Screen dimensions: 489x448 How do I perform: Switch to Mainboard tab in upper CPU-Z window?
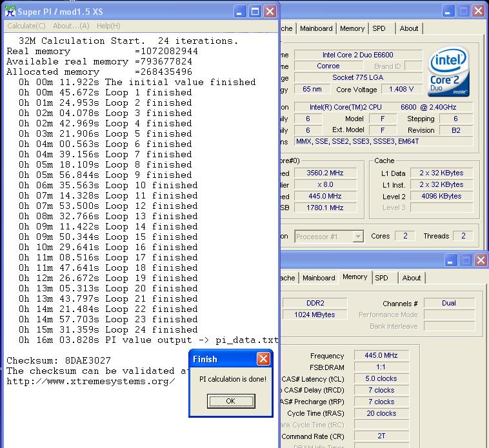click(316, 28)
